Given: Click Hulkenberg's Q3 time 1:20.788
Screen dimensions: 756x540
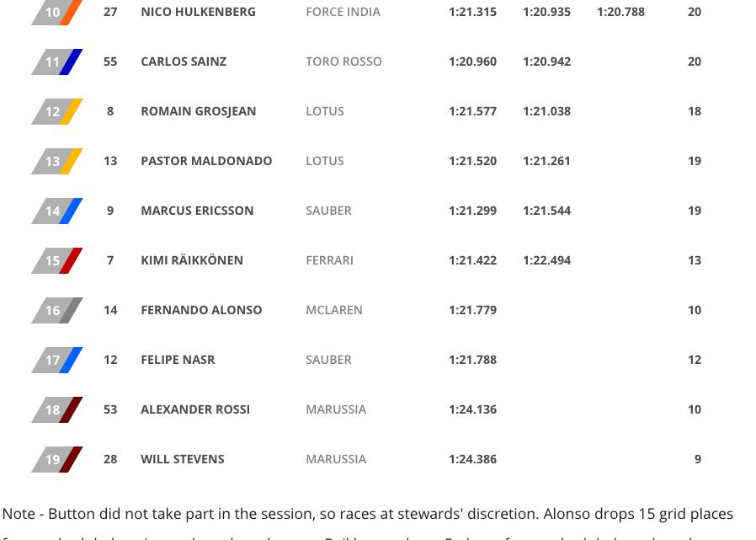Looking at the screenshot, I should click(x=620, y=13).
